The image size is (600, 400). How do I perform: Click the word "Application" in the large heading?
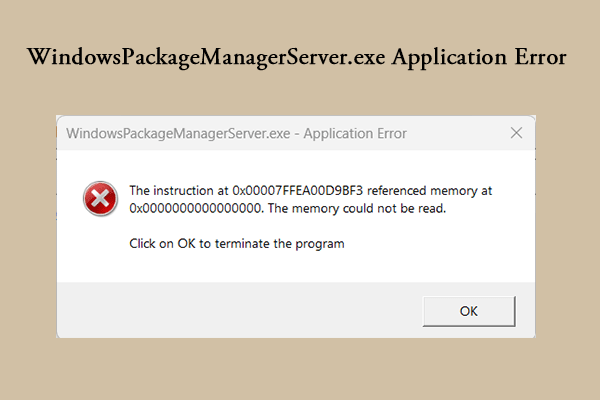coord(449,58)
